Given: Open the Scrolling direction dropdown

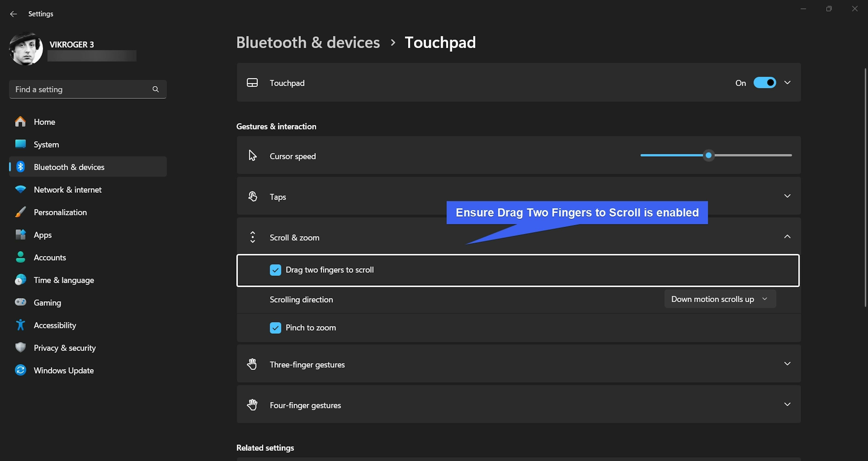Looking at the screenshot, I should click(x=720, y=299).
